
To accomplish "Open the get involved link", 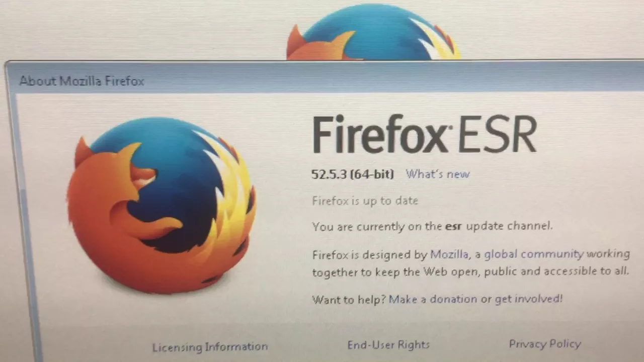I will tap(528, 299).
